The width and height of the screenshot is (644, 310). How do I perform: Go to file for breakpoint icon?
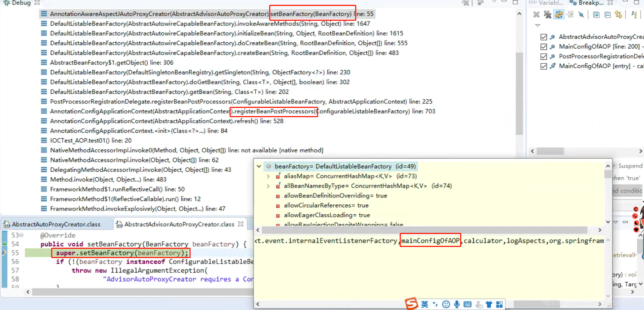[x=570, y=14]
